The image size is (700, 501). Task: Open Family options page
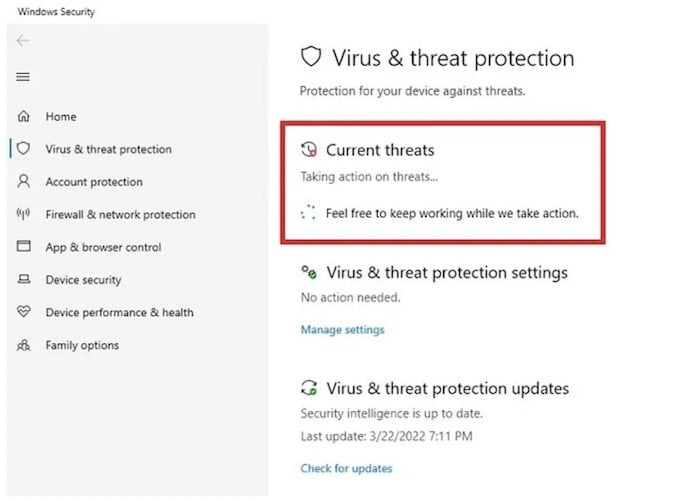[x=82, y=345]
